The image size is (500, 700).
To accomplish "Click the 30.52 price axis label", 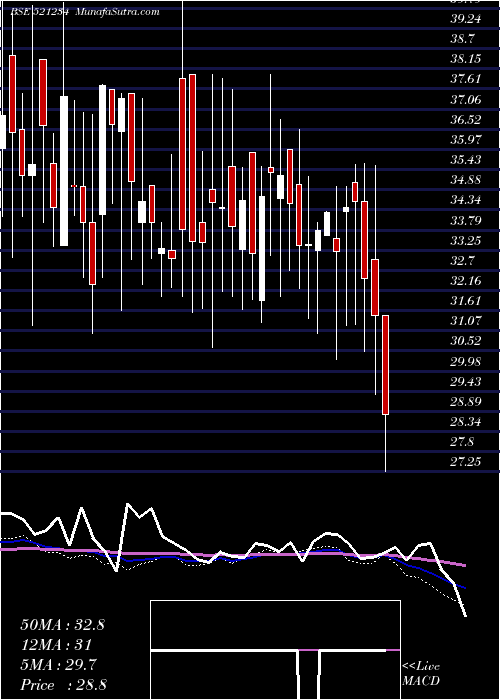I will point(466,341).
